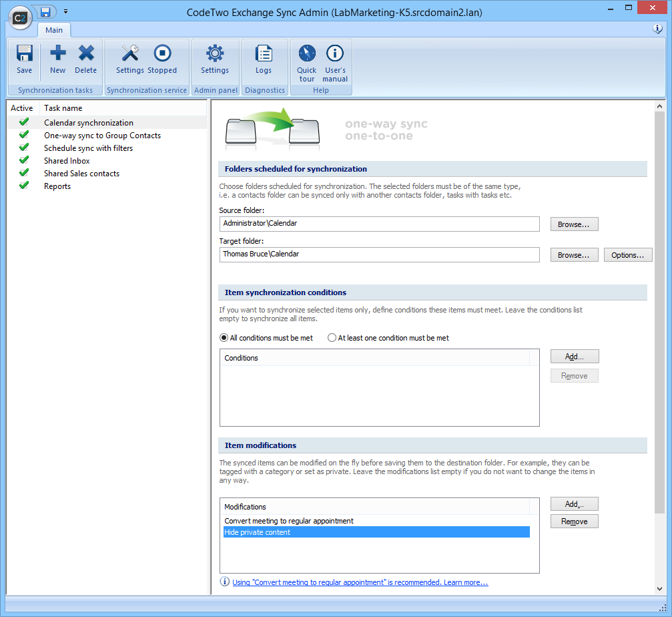The width and height of the screenshot is (672, 617).
Task: Delete the selected synchronization task
Action: [x=86, y=53]
